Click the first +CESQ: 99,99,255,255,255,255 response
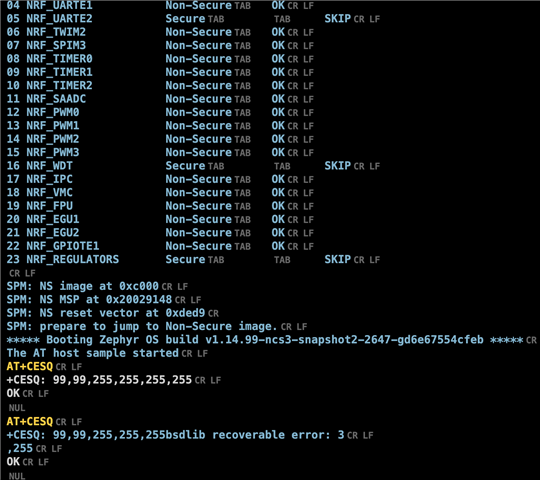The image size is (540, 480). tap(99, 380)
